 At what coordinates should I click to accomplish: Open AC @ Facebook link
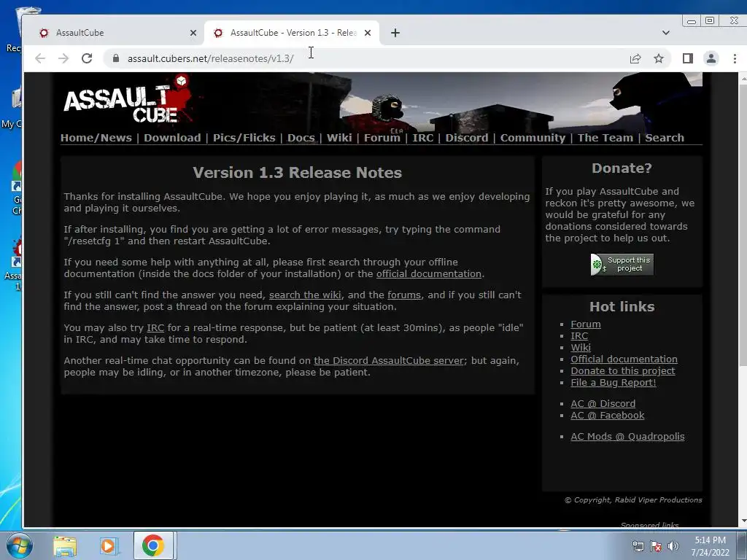608,416
